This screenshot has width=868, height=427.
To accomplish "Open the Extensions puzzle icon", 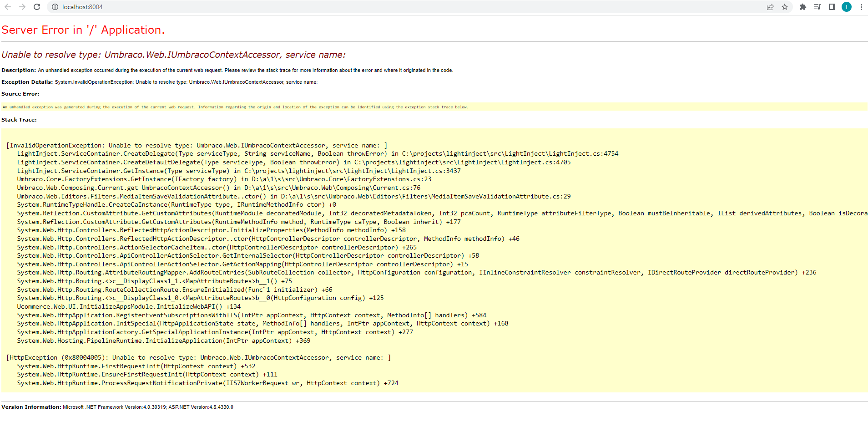I will pyautogui.click(x=803, y=7).
